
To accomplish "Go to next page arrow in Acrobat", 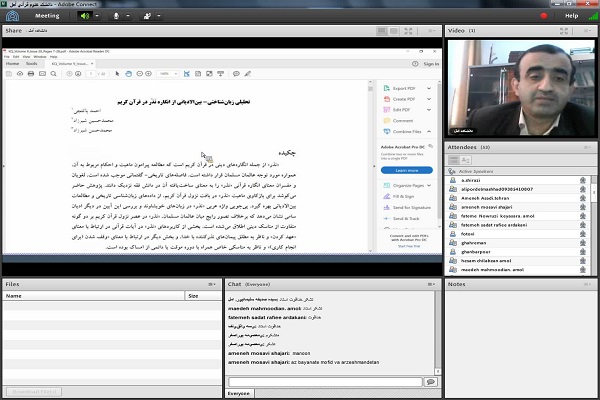I will 78,74.
